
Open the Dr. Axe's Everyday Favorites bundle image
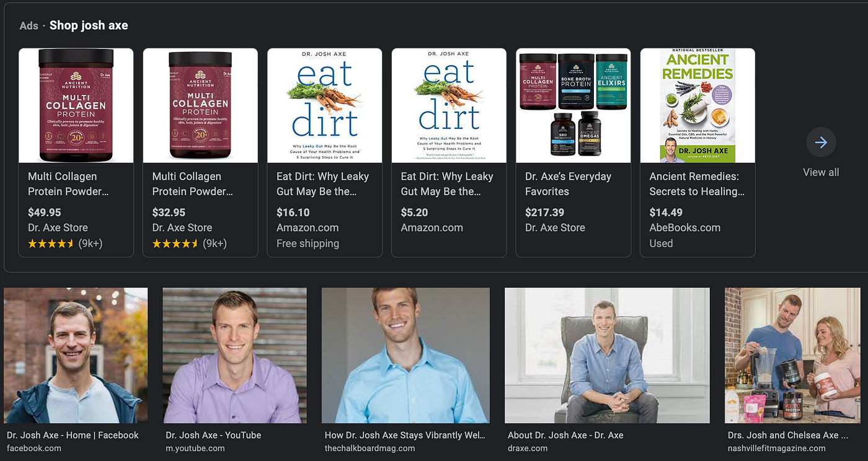[573, 105]
